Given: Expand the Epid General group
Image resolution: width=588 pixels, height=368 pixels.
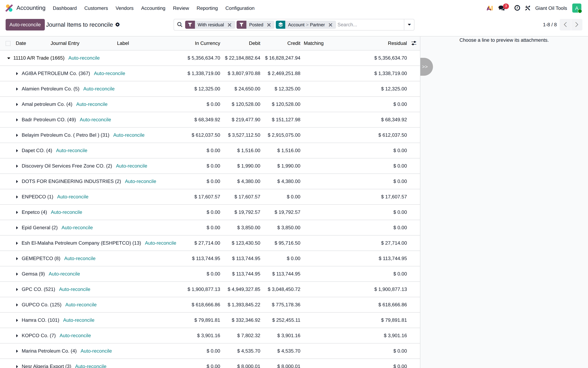Looking at the screenshot, I should [x=17, y=228].
